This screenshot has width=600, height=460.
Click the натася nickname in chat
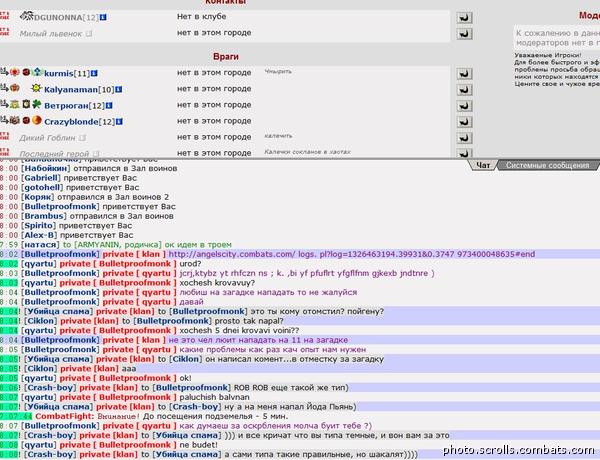point(40,245)
